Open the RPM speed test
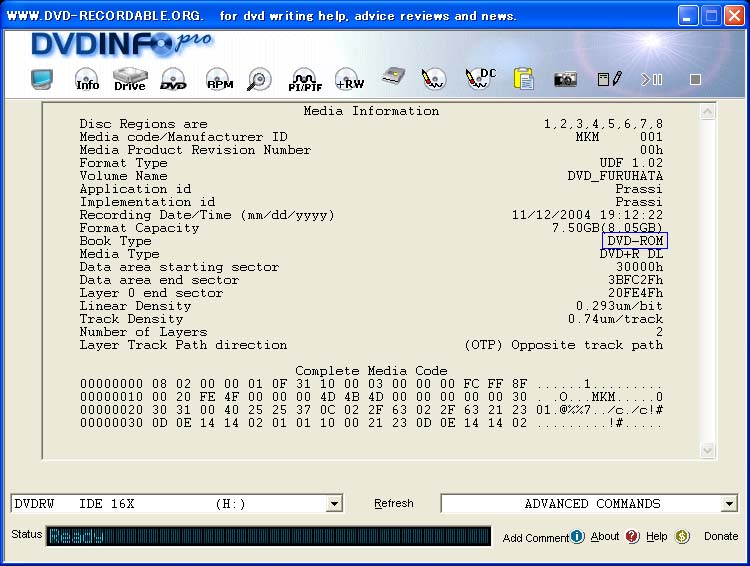 (x=219, y=79)
